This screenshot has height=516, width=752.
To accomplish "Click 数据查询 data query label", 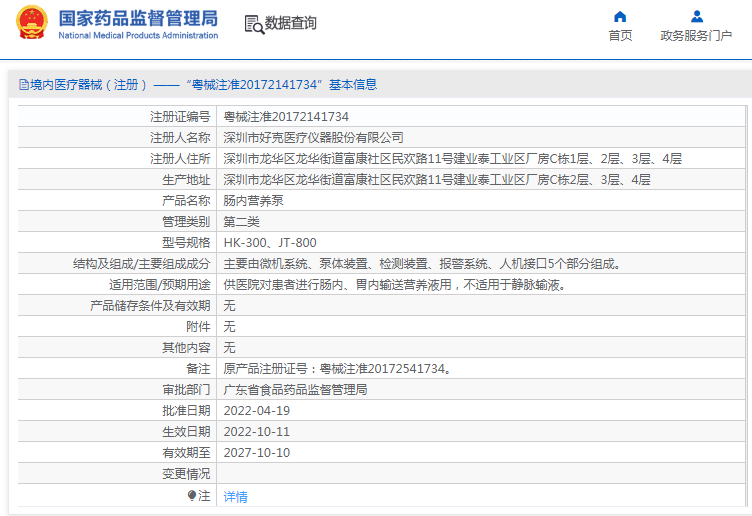I will (x=291, y=23).
